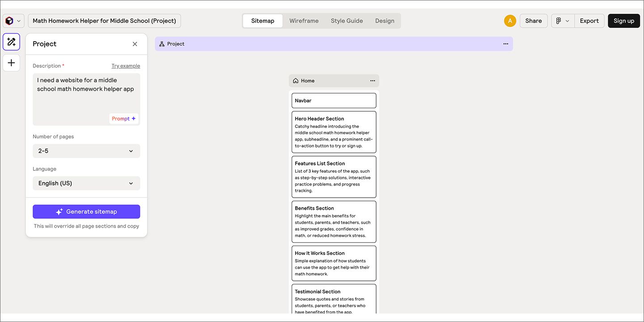Screen dimensions: 644x322
Task: Open the Language dropdown showing English (US)
Action: click(86, 183)
